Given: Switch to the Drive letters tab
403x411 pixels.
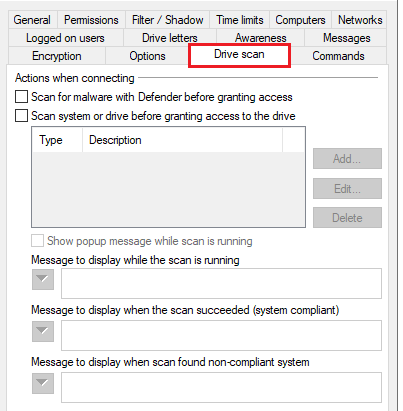Looking at the screenshot, I should coord(170,38).
